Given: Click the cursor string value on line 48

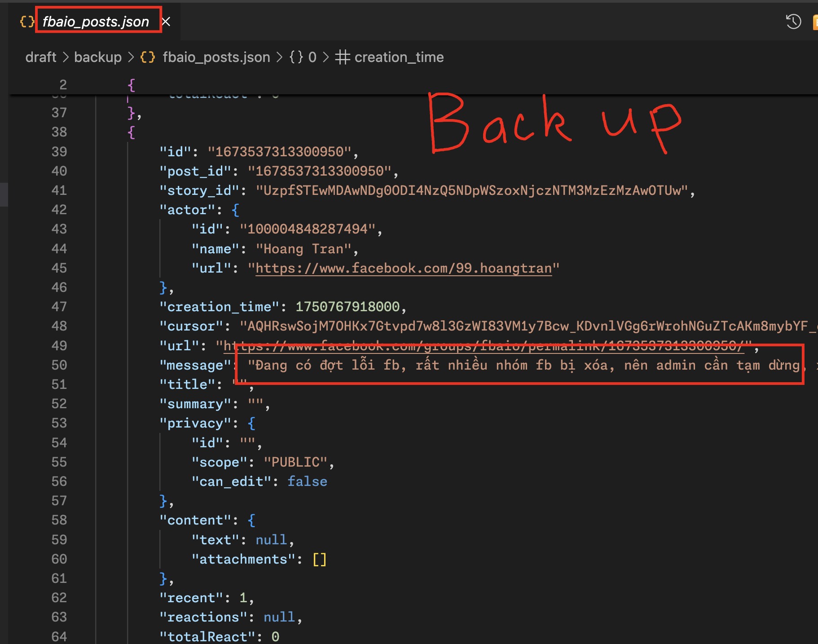Looking at the screenshot, I should [x=528, y=326].
